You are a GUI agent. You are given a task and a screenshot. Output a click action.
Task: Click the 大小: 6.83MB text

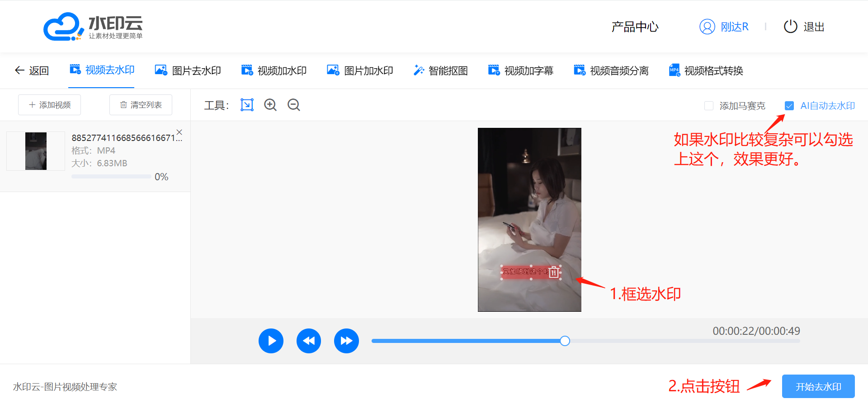click(x=99, y=163)
